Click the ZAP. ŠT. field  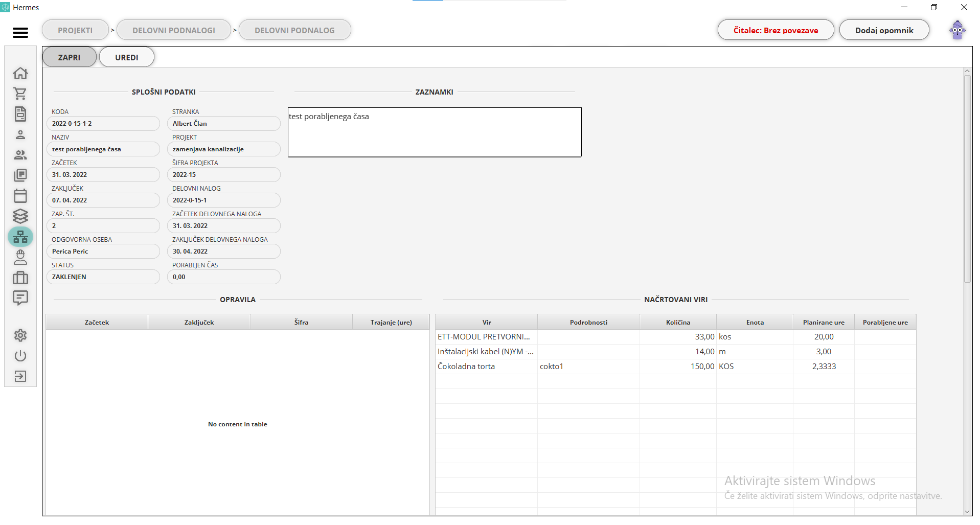click(x=103, y=226)
